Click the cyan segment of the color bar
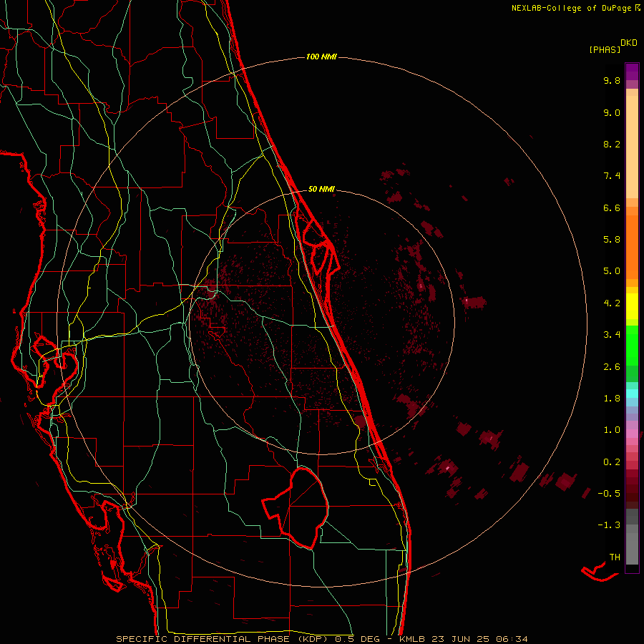The width and height of the screenshot is (644, 644). click(x=632, y=394)
